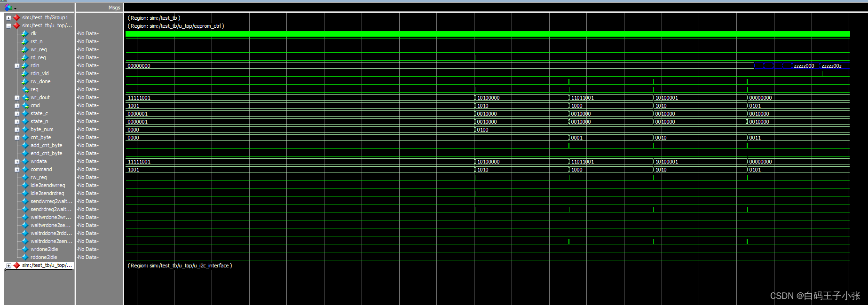Click the 0100 value on byte_num waveform

(482, 130)
